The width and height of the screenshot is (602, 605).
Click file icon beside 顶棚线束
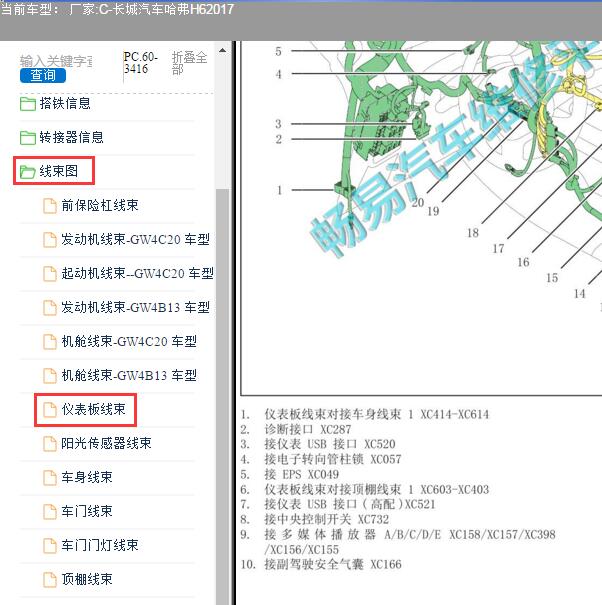click(50, 579)
